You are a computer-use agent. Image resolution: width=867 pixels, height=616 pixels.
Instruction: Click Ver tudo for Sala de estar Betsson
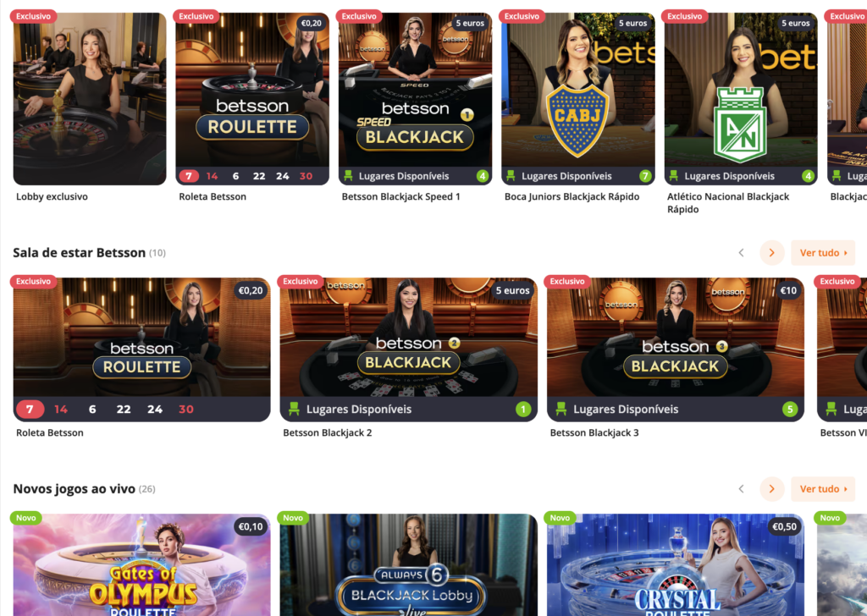click(823, 253)
